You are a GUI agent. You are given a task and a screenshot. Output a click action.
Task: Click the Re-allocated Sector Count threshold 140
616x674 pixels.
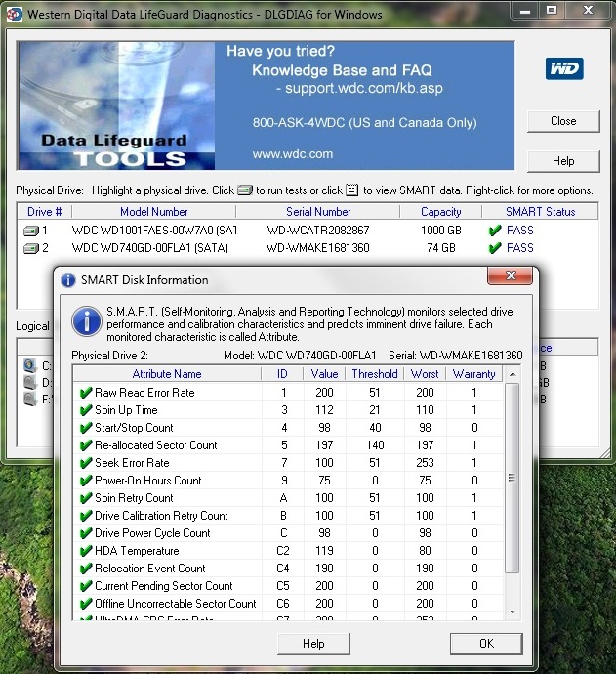(375, 445)
